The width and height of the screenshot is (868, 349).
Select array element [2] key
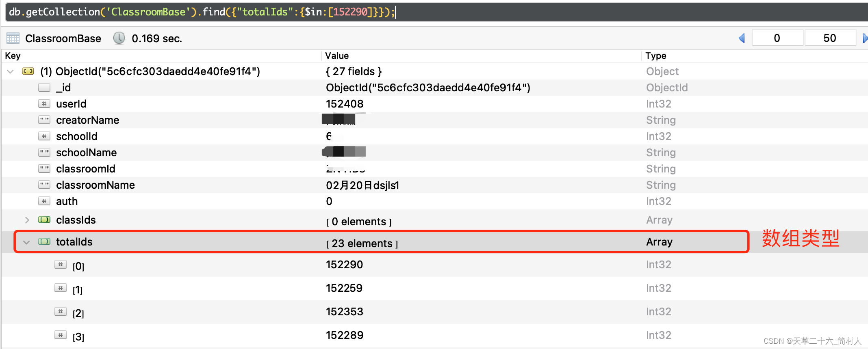[x=78, y=313]
